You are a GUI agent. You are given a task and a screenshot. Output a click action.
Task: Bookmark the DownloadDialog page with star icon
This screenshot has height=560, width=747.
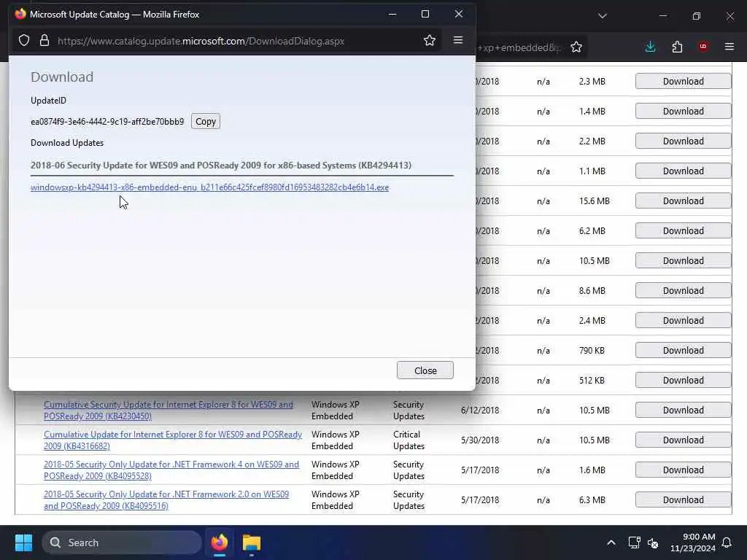tap(429, 41)
